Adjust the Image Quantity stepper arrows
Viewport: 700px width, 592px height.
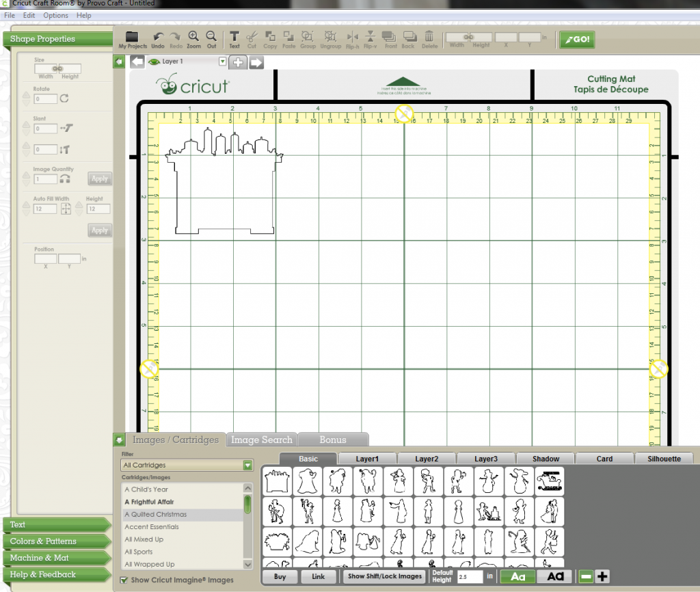[x=27, y=178]
